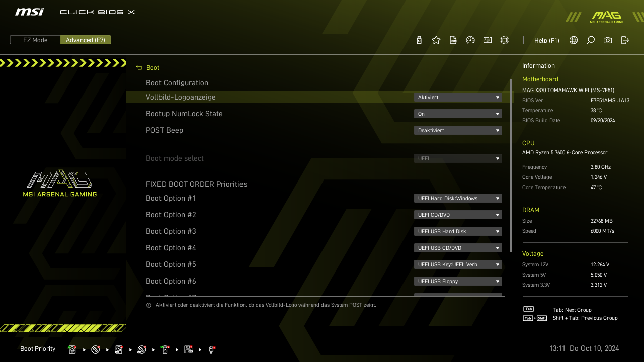Open the Vollbild-Logoanzeige dropdown
This screenshot has width=644, height=362.
(458, 97)
